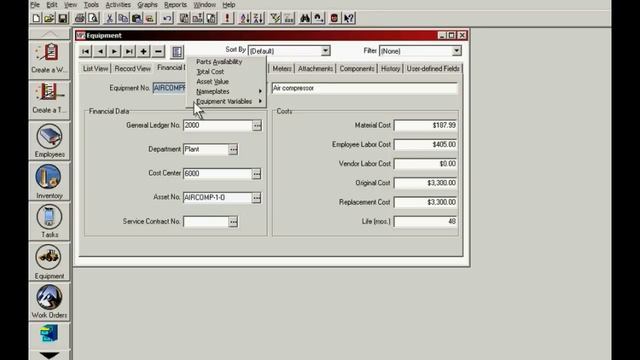Add a new equipment record with plus

point(144,51)
